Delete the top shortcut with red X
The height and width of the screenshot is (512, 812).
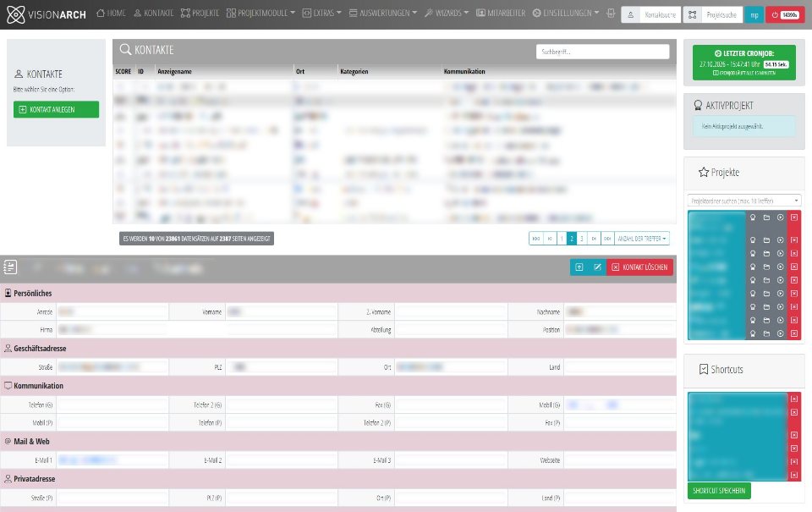pyautogui.click(x=794, y=399)
